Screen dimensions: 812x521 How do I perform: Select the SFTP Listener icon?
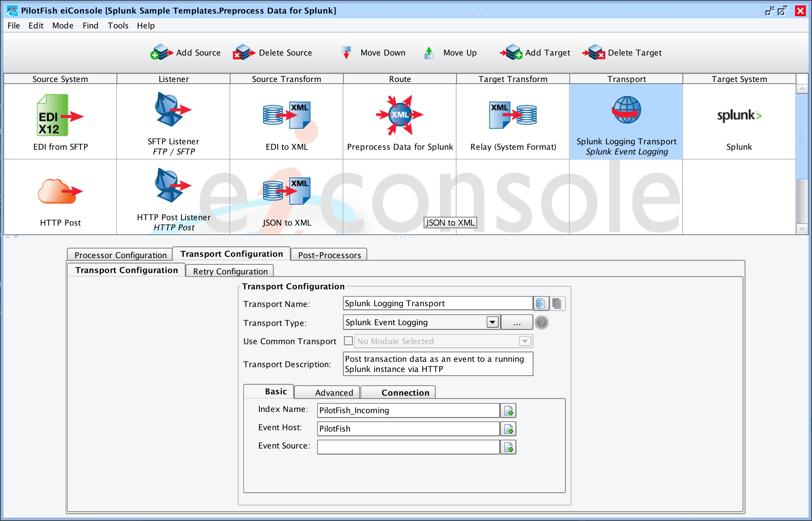[x=173, y=109]
